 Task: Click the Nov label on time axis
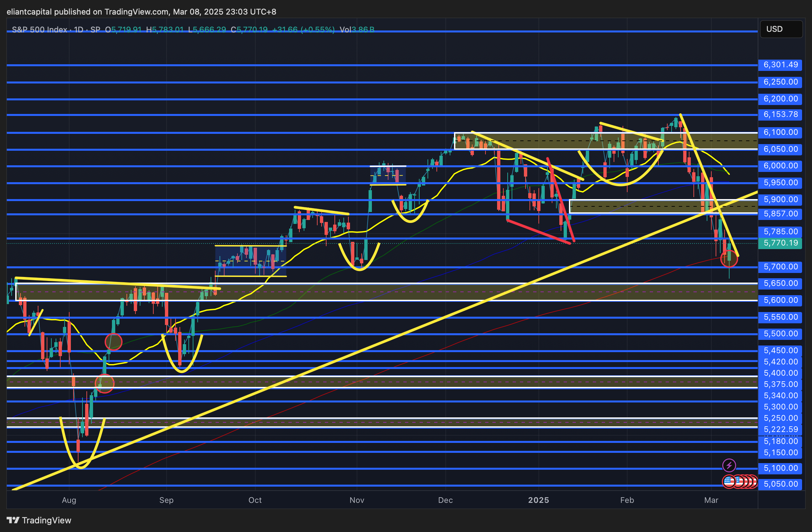tap(357, 500)
